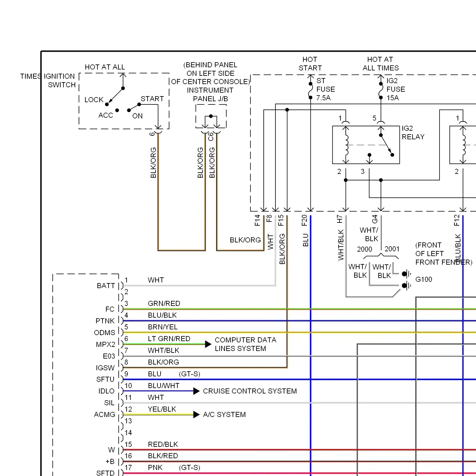This screenshot has width=476, height=476.
Task: Click the BLK/RED wire label
Action: [x=163, y=456]
